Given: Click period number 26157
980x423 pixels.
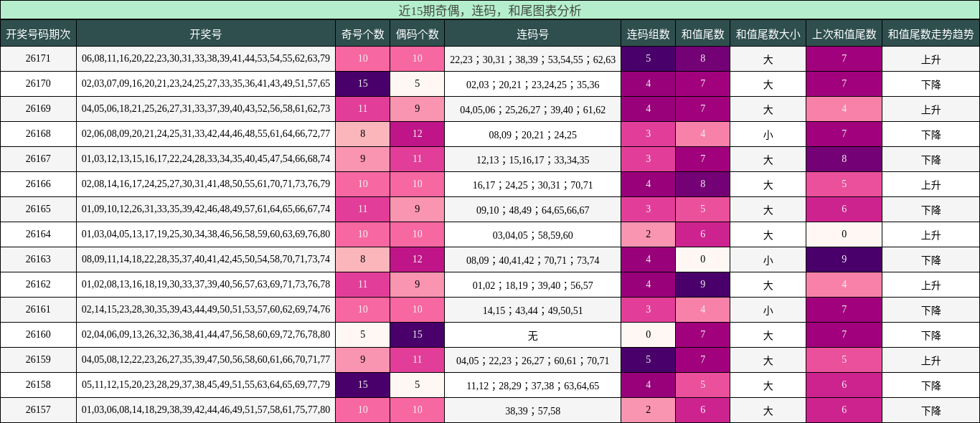Looking at the screenshot, I should [38, 409].
